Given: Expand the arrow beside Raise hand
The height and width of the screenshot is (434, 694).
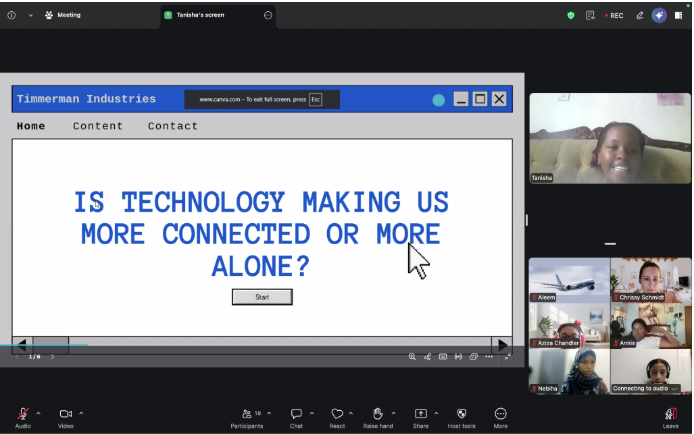Looking at the screenshot, I should pos(393,413).
